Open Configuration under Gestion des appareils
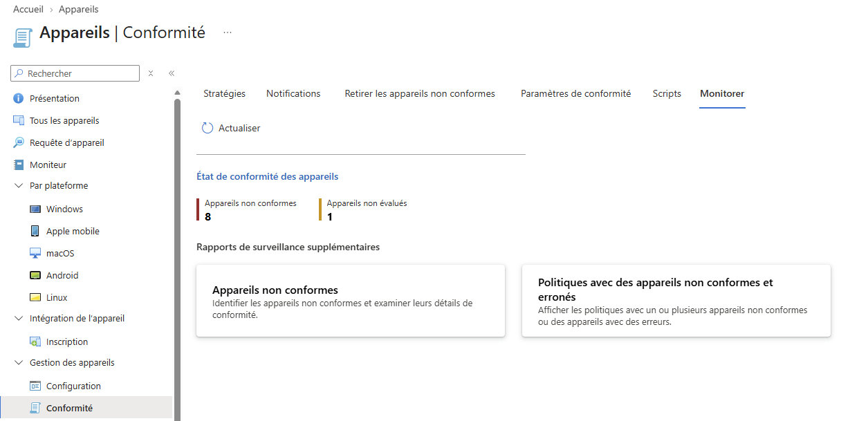Screen dimensions: 868x421 [73, 386]
